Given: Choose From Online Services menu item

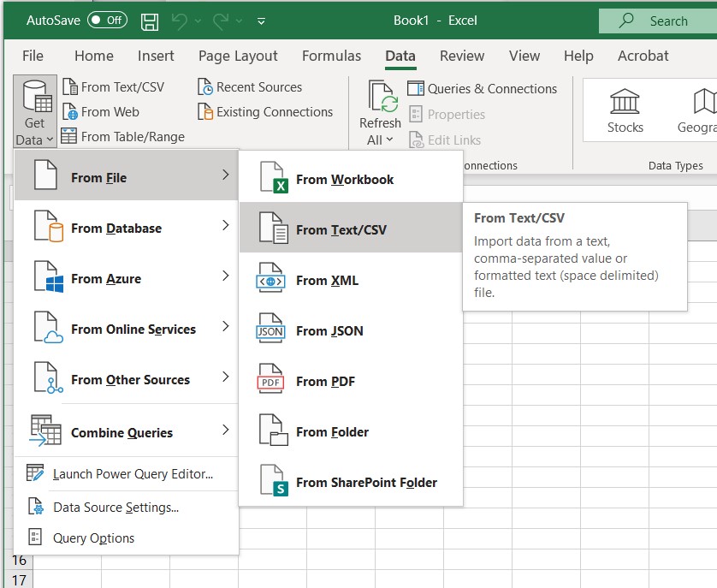Looking at the screenshot, I should pyautogui.click(x=127, y=327).
